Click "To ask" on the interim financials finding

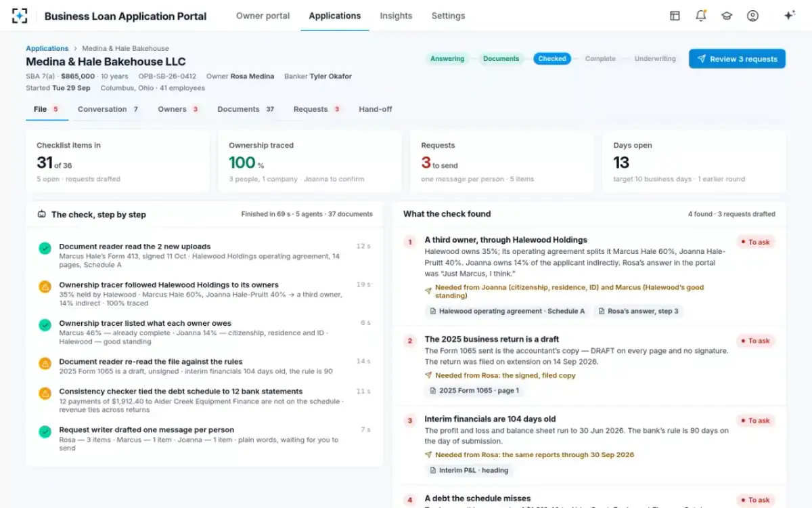(755, 421)
